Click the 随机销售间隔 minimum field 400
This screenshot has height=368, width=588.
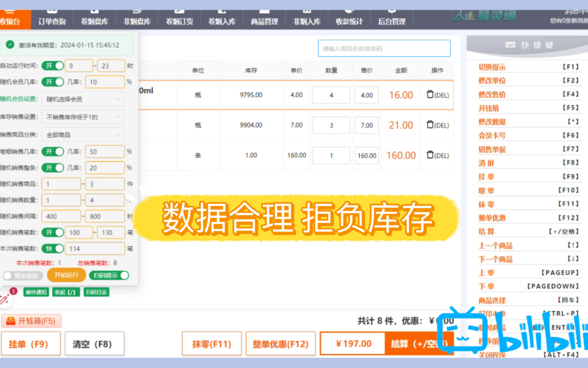click(x=61, y=217)
